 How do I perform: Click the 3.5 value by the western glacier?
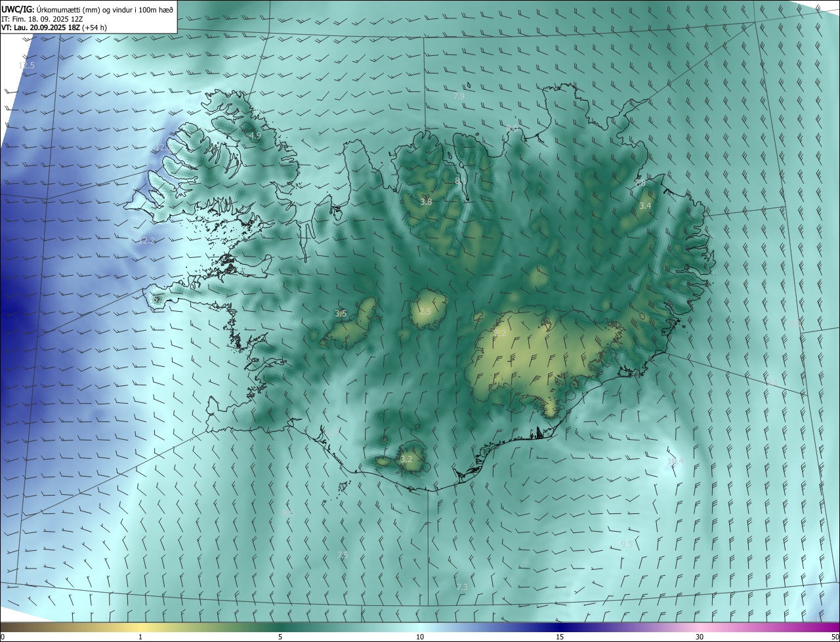point(341,313)
